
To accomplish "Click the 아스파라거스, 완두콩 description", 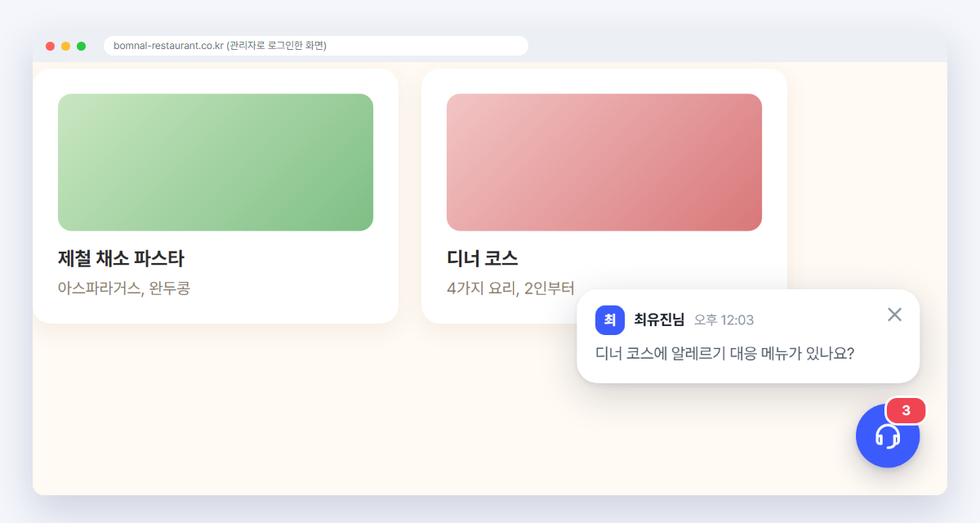I will 124,288.
